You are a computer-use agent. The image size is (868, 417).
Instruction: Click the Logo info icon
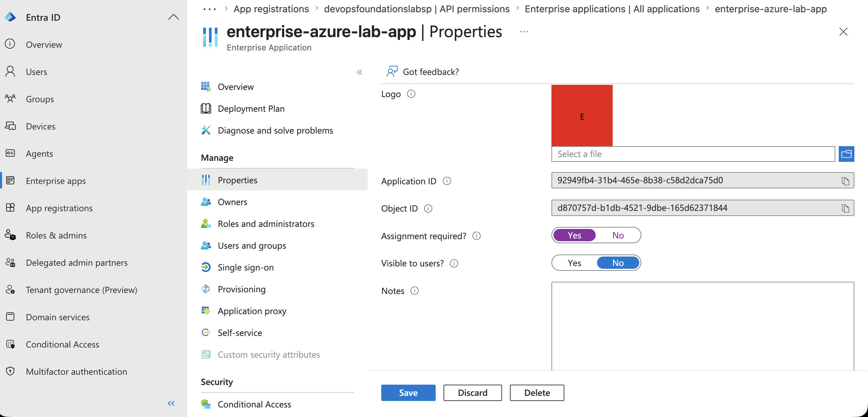click(411, 94)
